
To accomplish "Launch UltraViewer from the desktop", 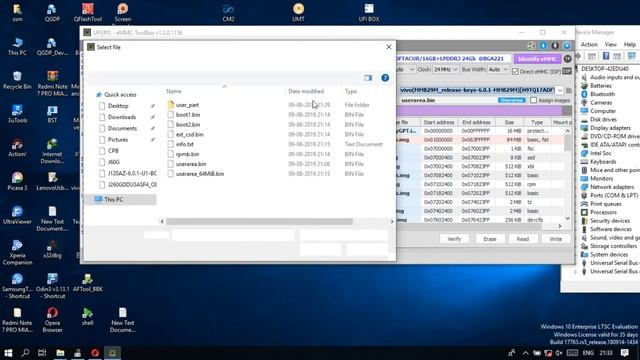I will [x=17, y=215].
